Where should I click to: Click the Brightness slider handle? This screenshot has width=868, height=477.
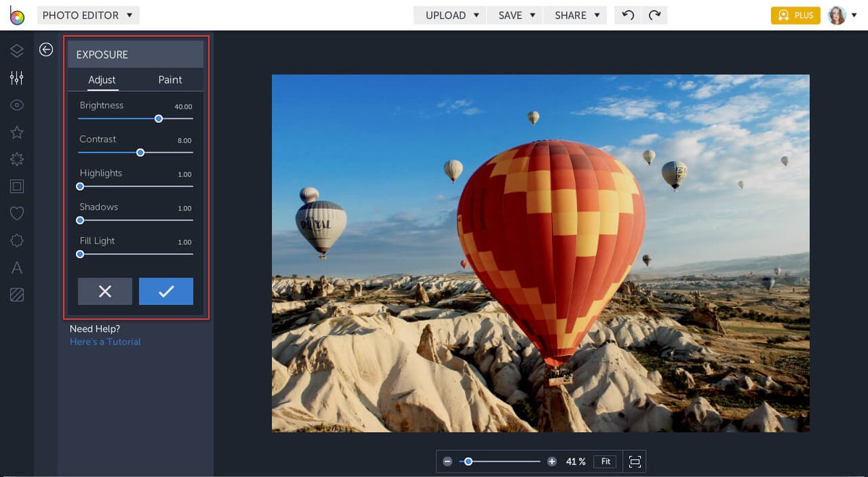click(x=158, y=119)
